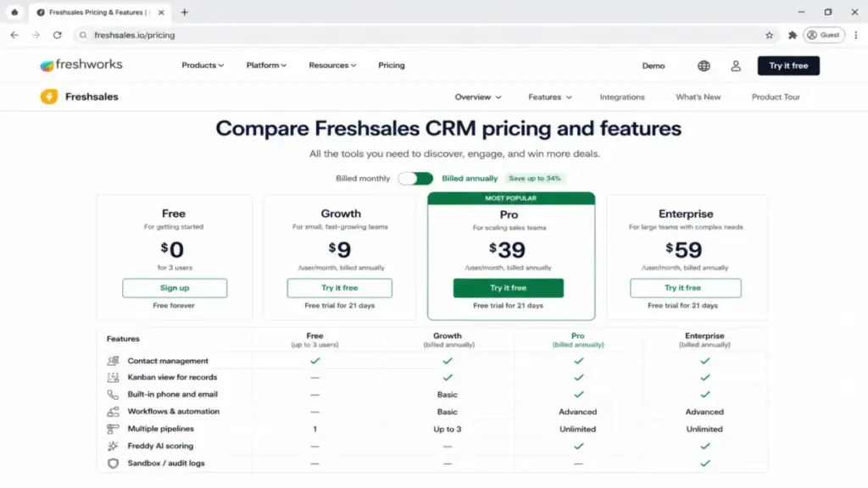Click the Free forever text
This screenshot has height=488, width=868.
(x=174, y=305)
